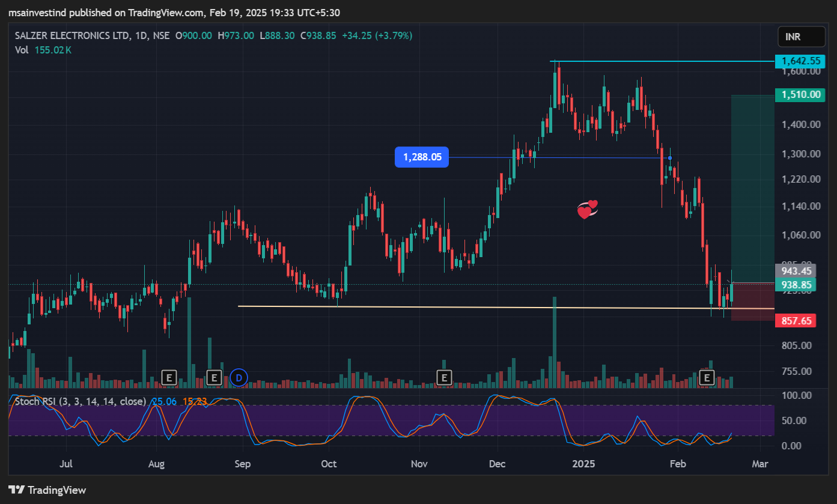837x504 pixels.
Task: Click the green 1,510.00 target label
Action: coord(802,94)
